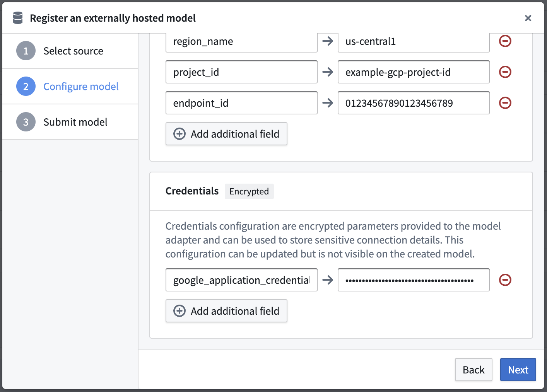
Task: Edit the project_id key field
Action: pos(241,72)
